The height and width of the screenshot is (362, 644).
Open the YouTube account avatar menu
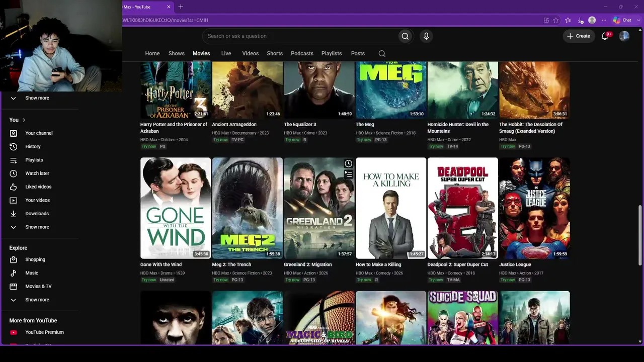click(624, 36)
